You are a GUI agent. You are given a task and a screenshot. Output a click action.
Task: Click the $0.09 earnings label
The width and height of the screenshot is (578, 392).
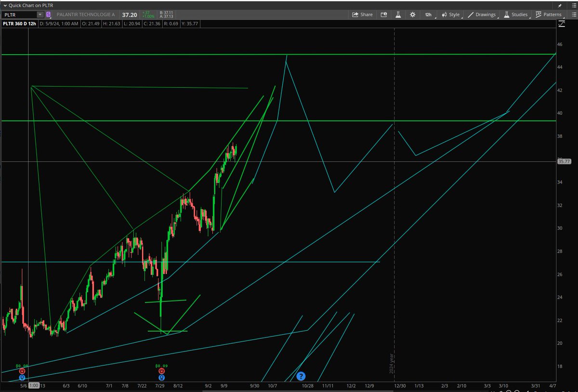(161, 366)
